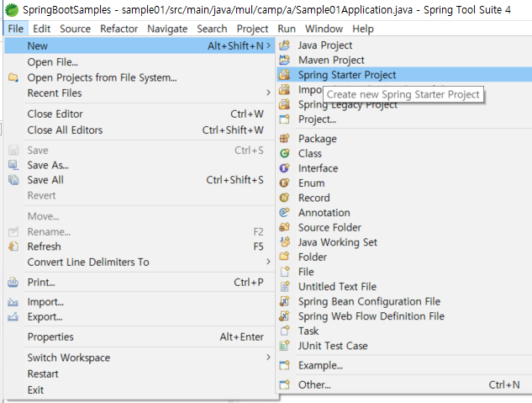Click the Package icon
This screenshot has height=403, width=532.
[284, 139]
